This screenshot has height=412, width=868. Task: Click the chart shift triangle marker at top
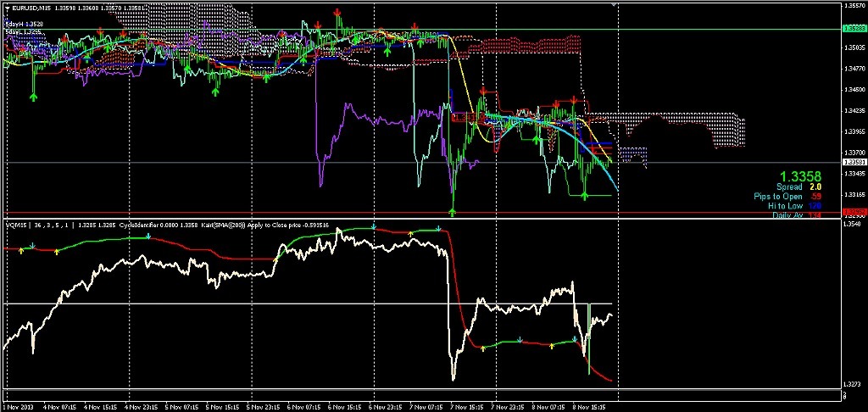click(614, 4)
